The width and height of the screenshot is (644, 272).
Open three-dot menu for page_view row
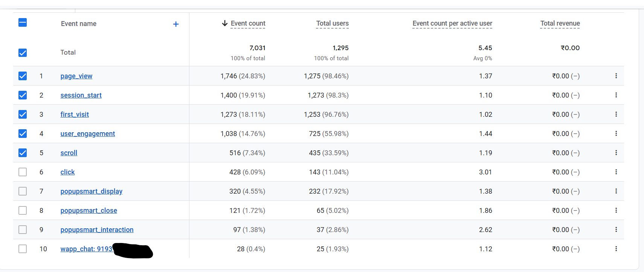(616, 76)
